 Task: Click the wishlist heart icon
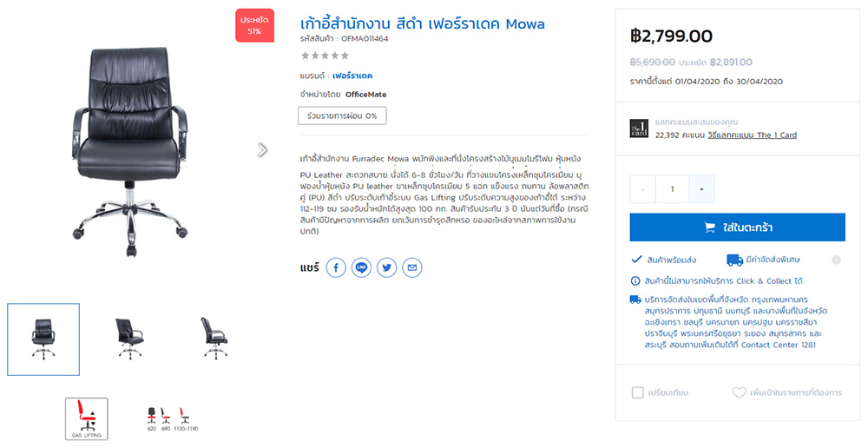point(739,392)
